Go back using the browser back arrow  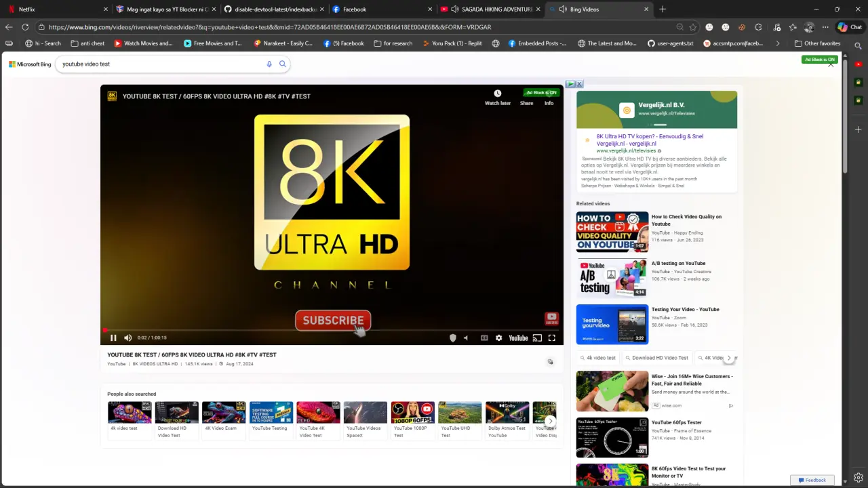point(9,27)
